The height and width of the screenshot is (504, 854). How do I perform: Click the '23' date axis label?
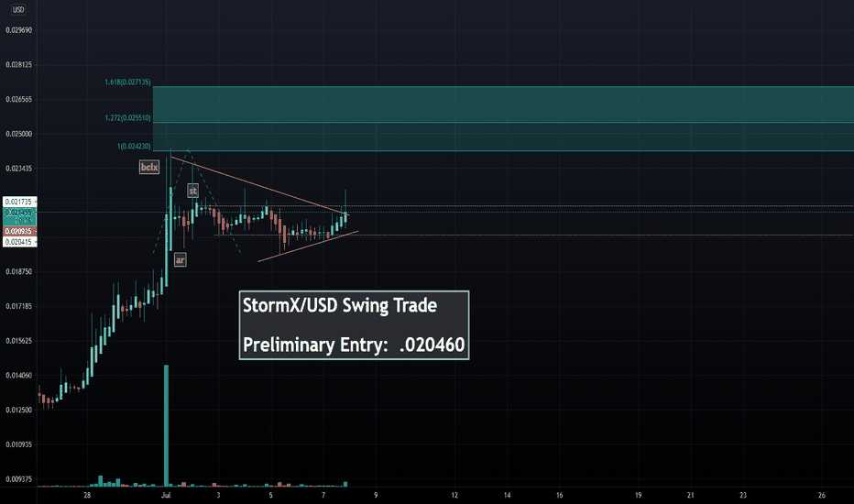point(743,495)
